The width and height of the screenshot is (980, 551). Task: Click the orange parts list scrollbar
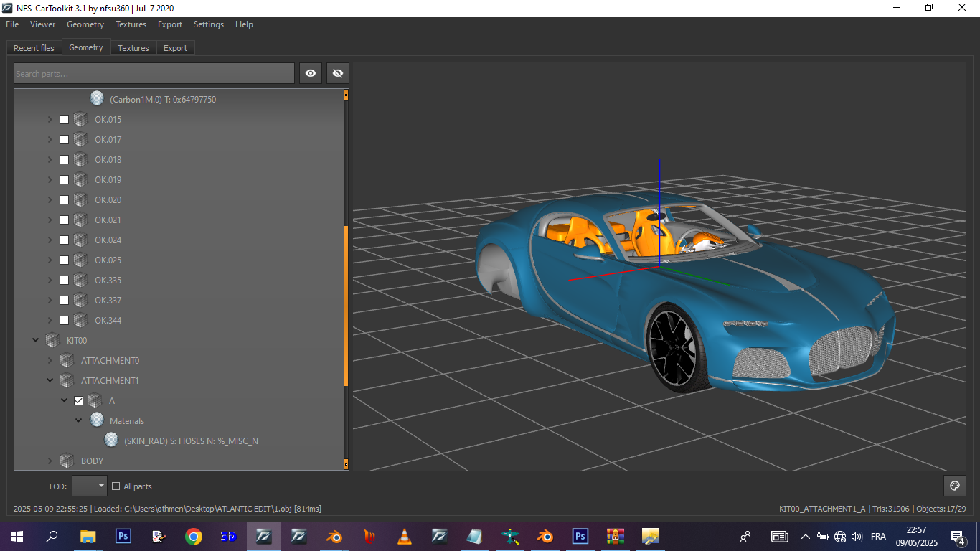[346, 305]
